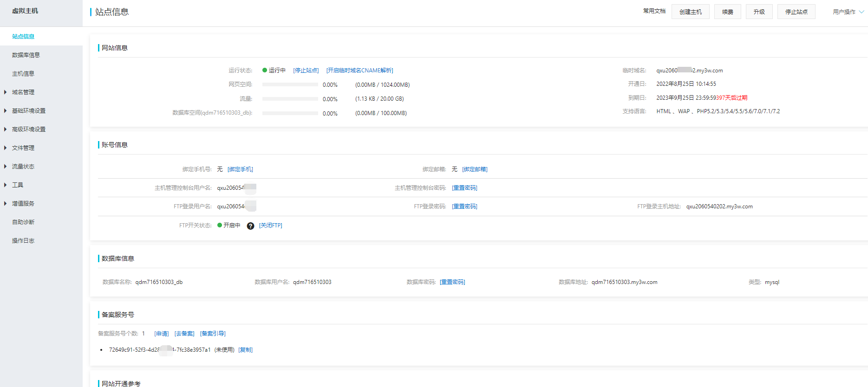868x387 pixels.
Task: Expand the 文件管理 sidebar menu
Action: tap(23, 148)
